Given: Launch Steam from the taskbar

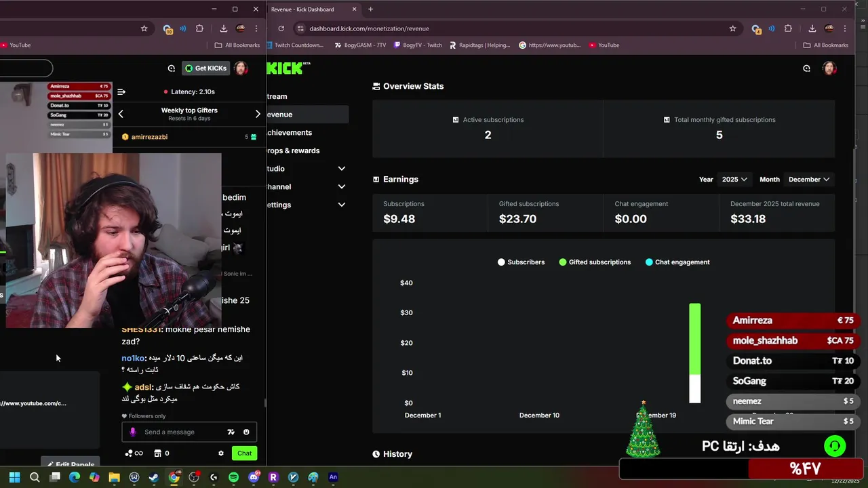Looking at the screenshot, I should click(154, 477).
